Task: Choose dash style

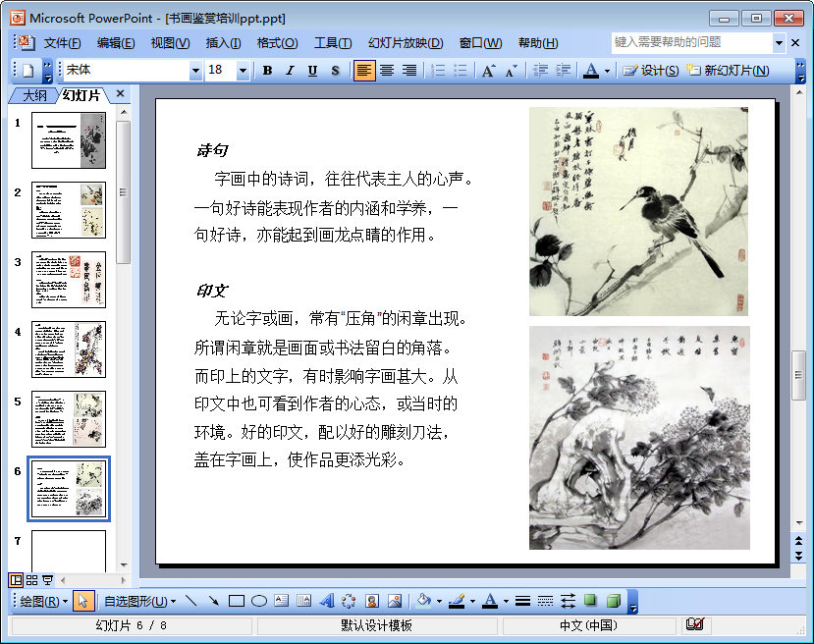Action: pos(545,601)
